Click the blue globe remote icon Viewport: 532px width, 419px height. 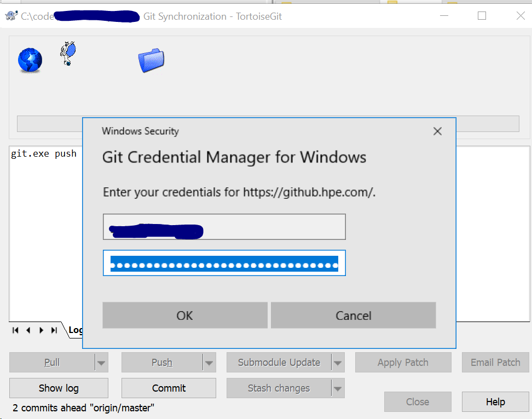point(30,60)
